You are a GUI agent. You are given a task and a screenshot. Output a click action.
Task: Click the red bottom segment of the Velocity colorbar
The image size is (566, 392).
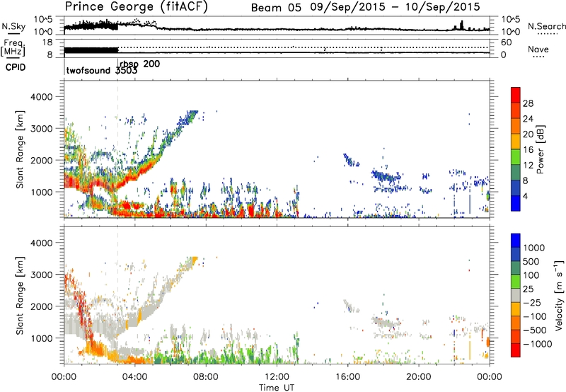pyautogui.click(x=516, y=350)
